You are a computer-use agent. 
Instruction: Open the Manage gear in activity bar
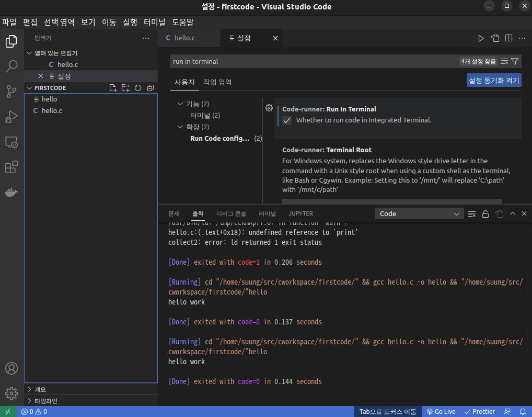point(11,393)
